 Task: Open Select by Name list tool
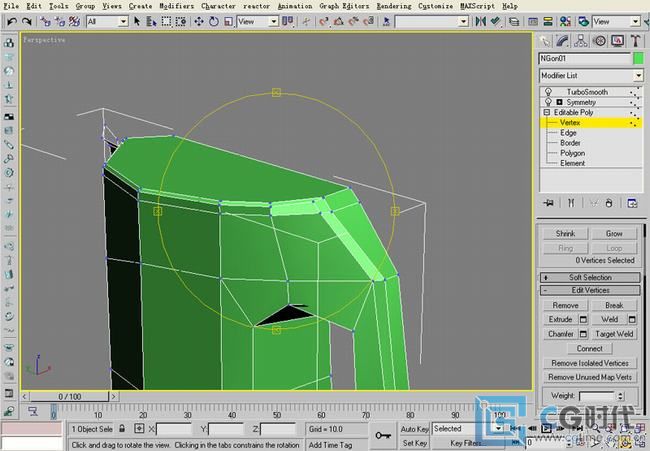point(151,21)
